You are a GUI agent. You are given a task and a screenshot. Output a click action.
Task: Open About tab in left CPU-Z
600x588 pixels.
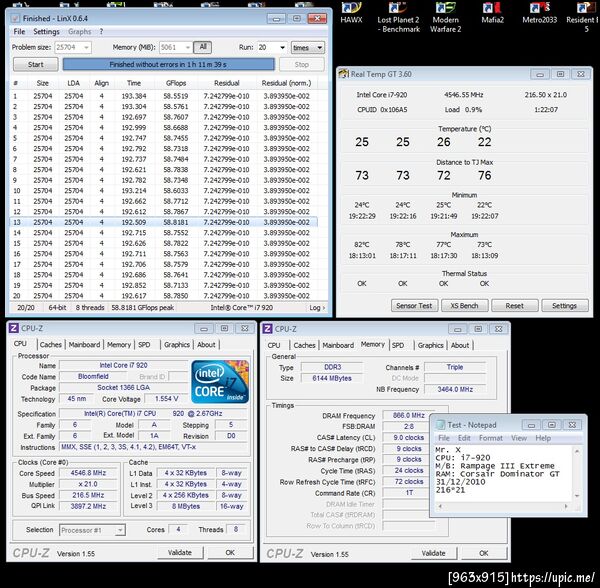[x=206, y=345]
